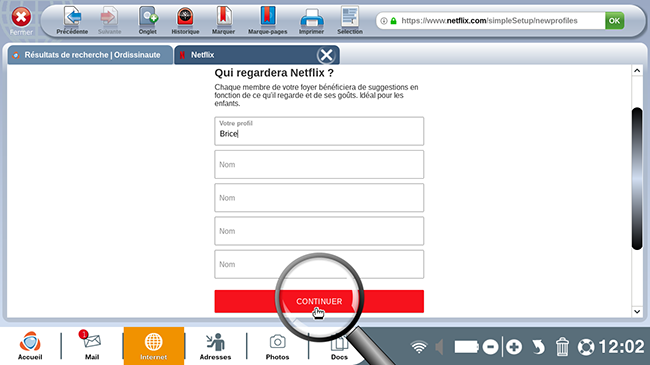Click the undo back arrow icon

[x=538, y=347]
